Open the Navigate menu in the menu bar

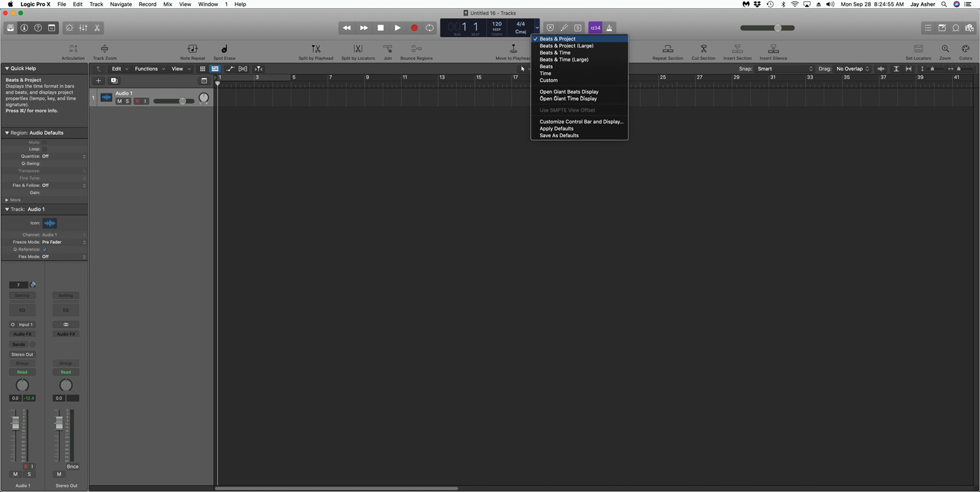click(121, 4)
